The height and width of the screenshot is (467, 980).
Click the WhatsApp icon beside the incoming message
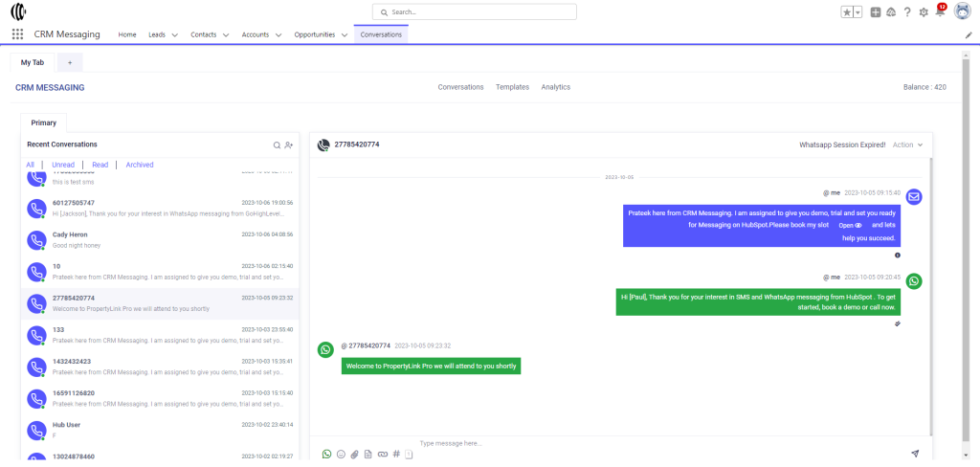point(325,349)
